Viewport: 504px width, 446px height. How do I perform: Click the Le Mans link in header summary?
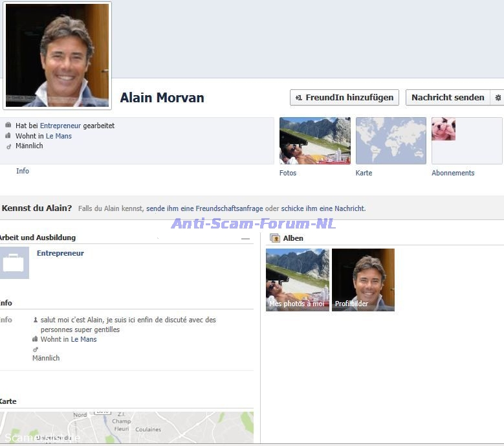pyautogui.click(x=58, y=136)
